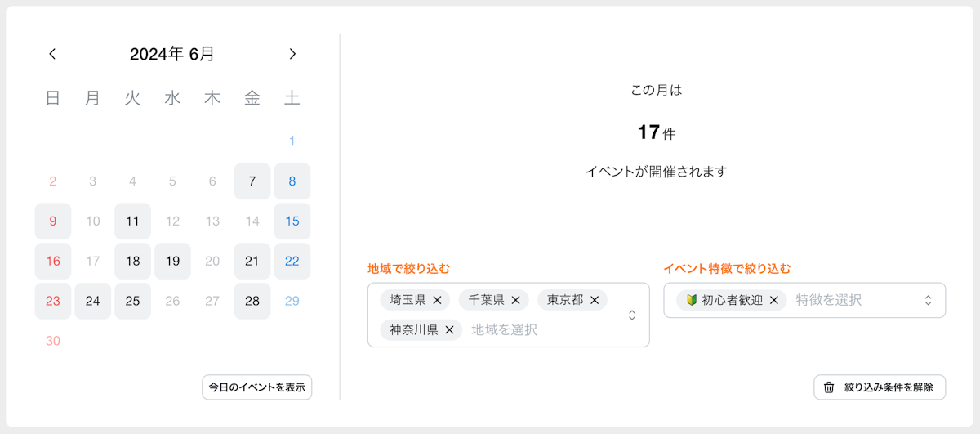Remove the 初心者歓迎 feature tag

[773, 300]
